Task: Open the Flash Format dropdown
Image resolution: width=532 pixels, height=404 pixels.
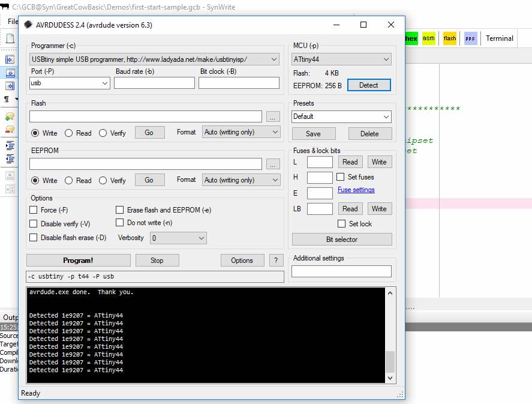Action: tap(241, 132)
